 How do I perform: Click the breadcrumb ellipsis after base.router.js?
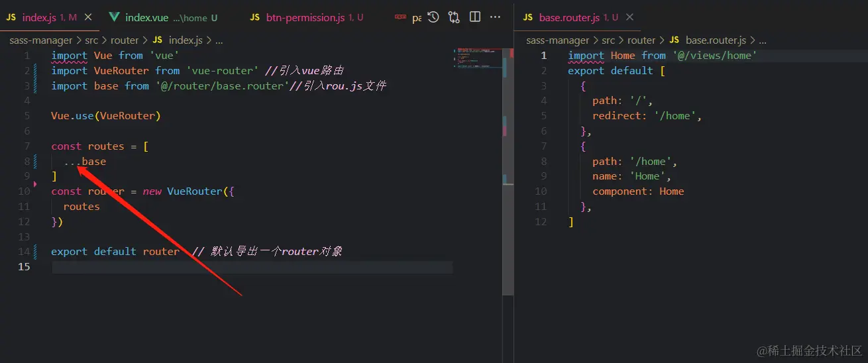[763, 40]
